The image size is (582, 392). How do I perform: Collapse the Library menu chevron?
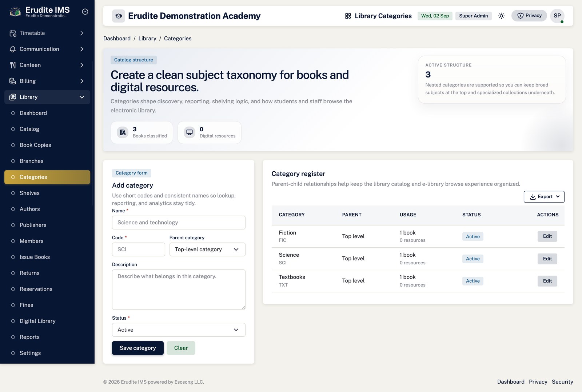point(82,97)
